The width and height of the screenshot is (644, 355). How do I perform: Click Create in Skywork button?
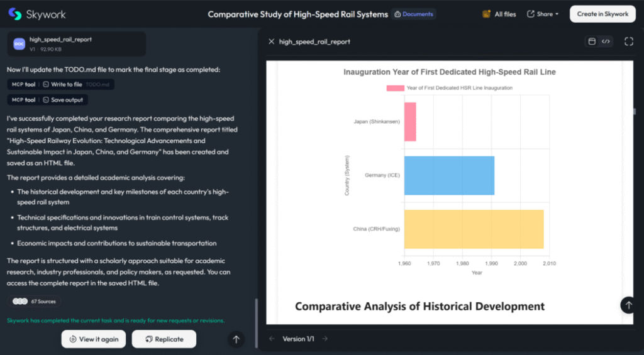click(x=602, y=14)
